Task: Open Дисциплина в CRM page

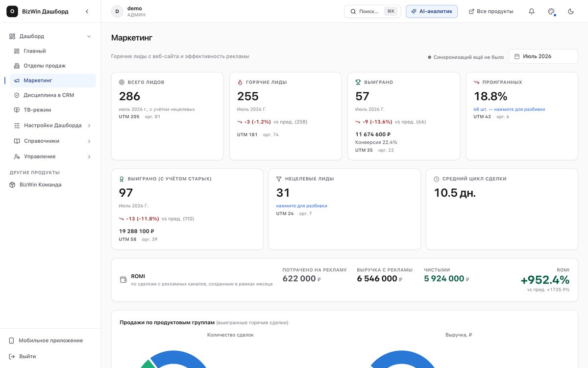Action: [x=53, y=95]
